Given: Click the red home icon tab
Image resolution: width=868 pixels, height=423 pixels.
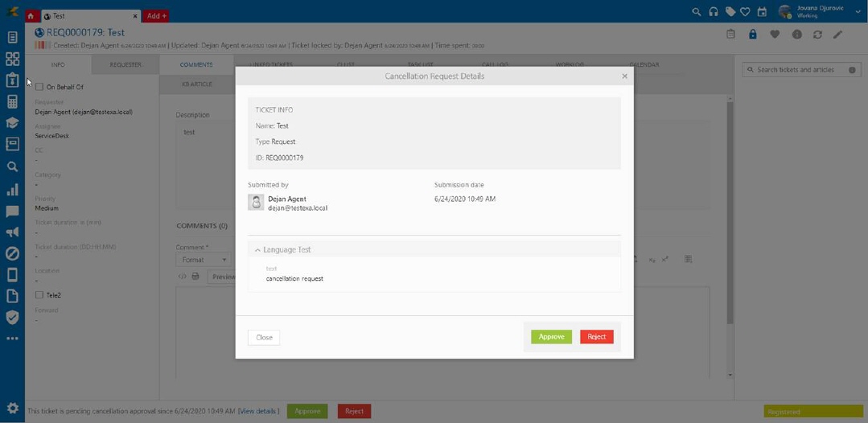Looking at the screenshot, I should point(31,16).
